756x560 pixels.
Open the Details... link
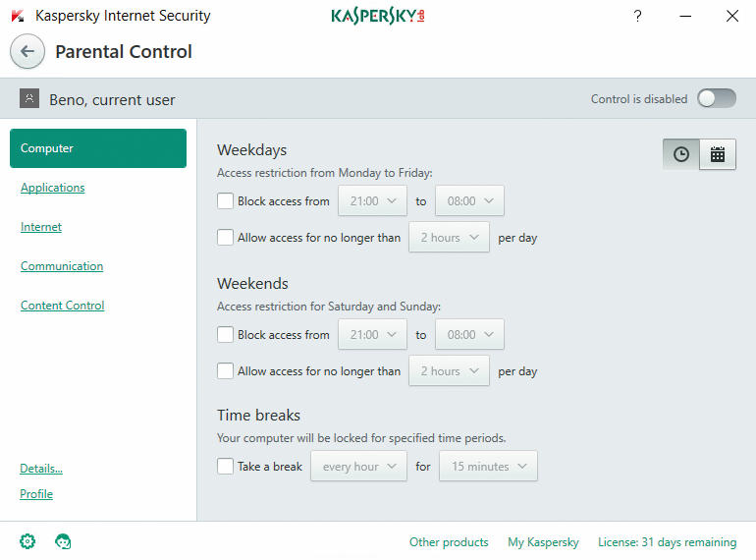pos(41,469)
